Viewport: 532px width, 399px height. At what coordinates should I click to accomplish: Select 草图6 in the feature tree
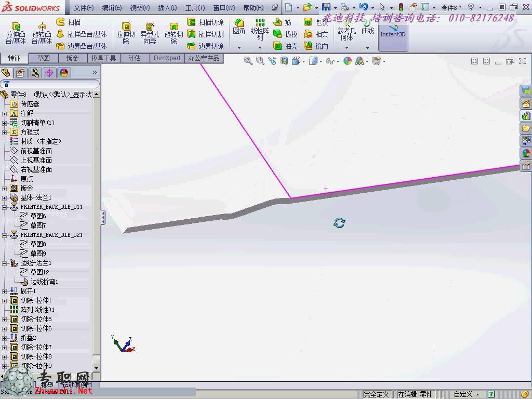tap(33, 216)
